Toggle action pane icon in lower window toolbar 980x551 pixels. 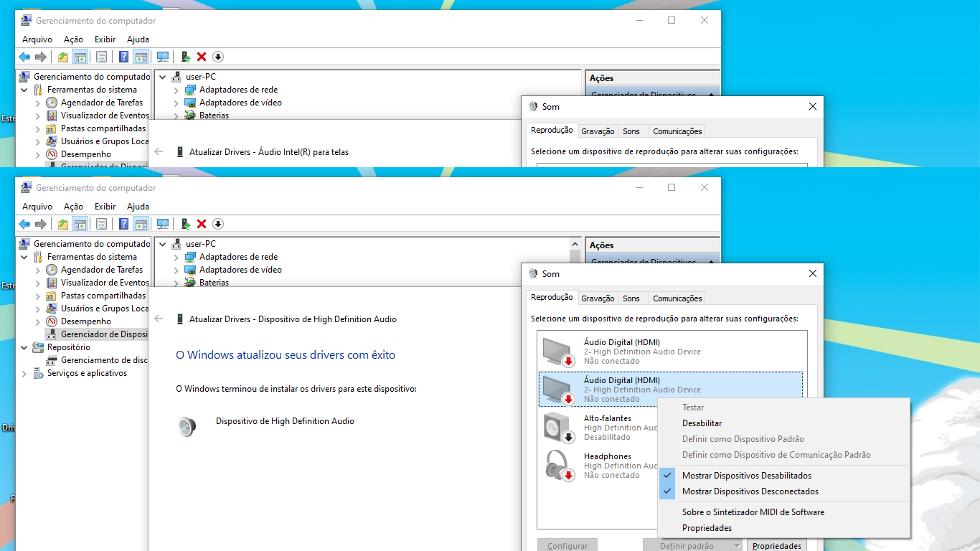click(141, 224)
